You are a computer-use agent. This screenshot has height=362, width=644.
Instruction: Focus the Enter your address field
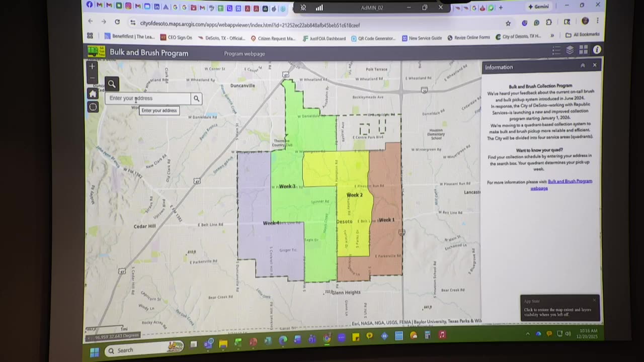click(148, 99)
